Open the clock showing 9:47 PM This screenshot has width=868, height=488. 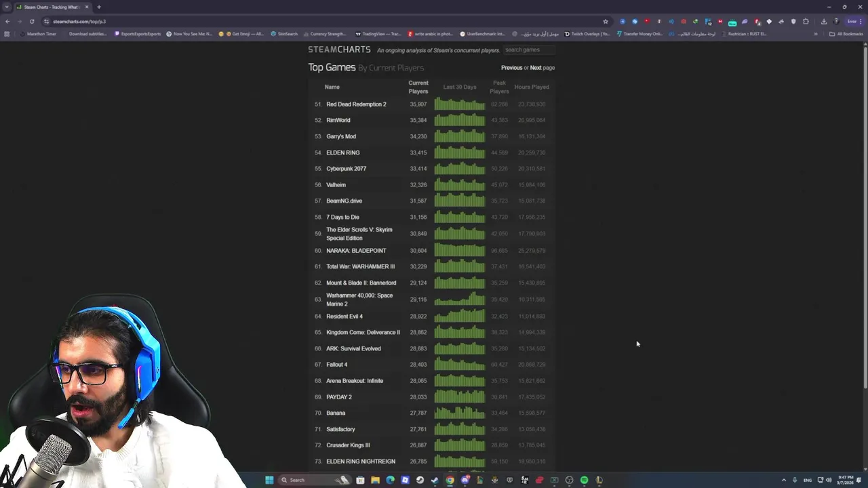846,480
